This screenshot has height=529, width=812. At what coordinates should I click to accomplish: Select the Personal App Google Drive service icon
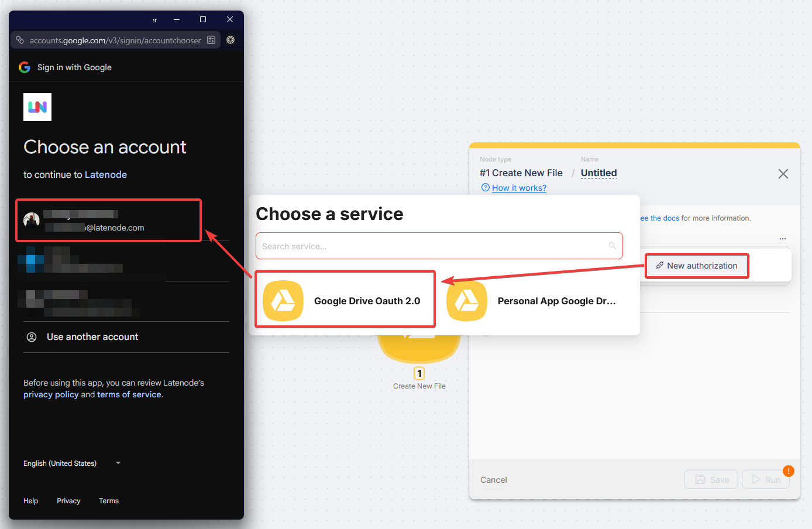point(467,300)
